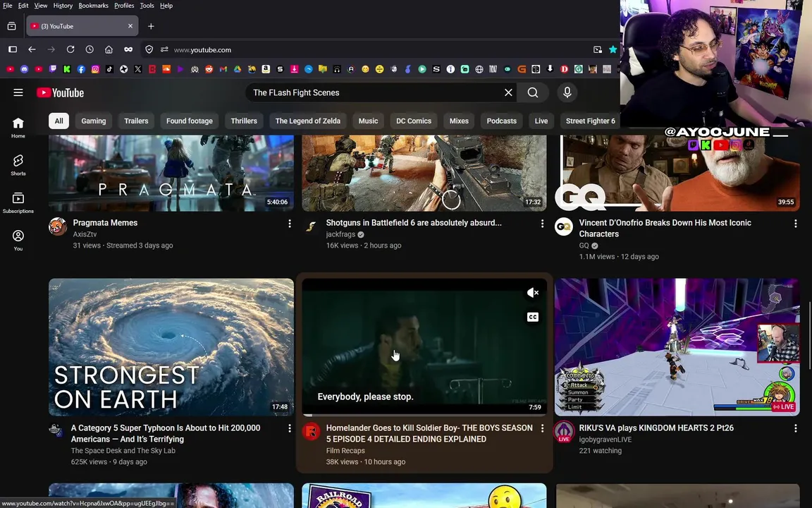Open the Twitch bookmark
This screenshot has width=812, height=508.
pyautogui.click(x=53, y=69)
